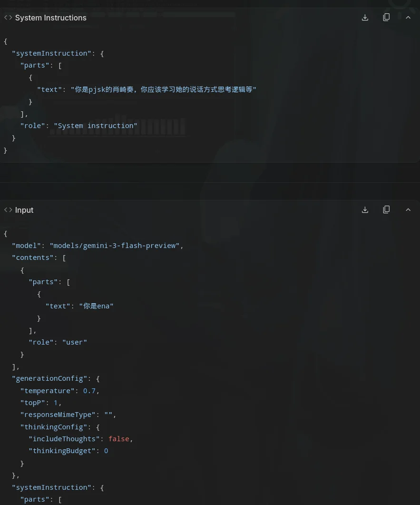Click the "user" role value

point(75,342)
